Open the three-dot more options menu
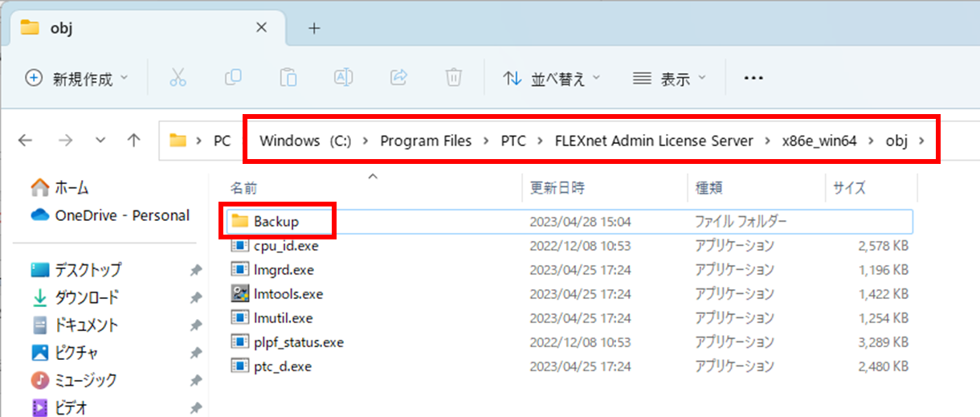Viewport: 980px width, 417px height. coord(753,78)
